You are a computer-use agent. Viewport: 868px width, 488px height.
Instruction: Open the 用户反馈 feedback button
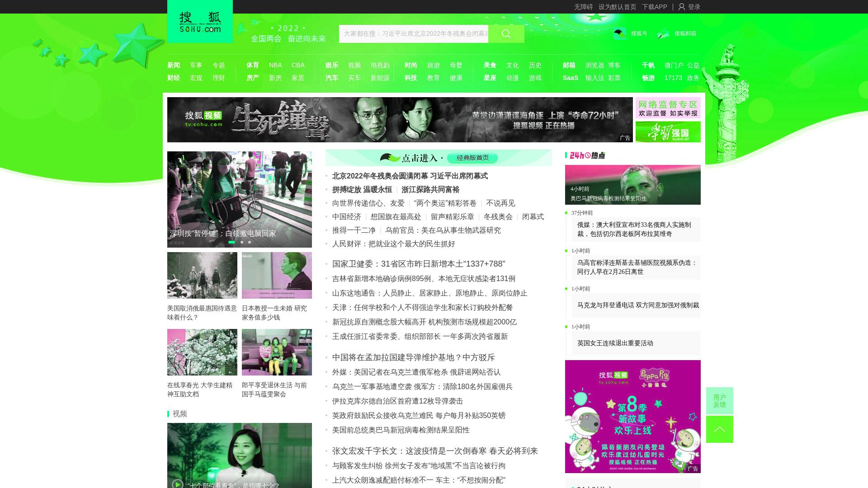720,401
